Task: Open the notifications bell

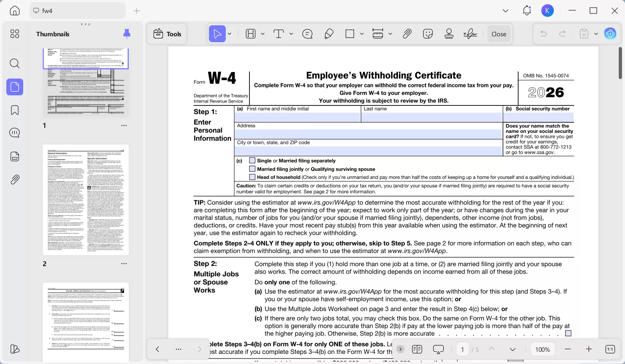Action: pyautogui.click(x=527, y=11)
